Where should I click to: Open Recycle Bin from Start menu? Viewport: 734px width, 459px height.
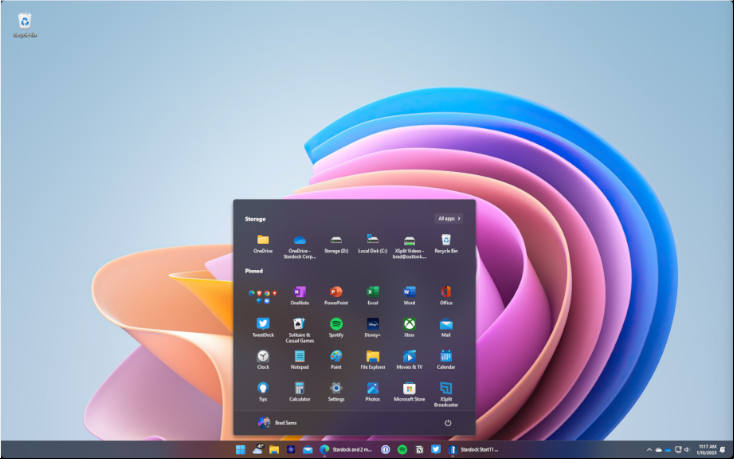pos(446,244)
